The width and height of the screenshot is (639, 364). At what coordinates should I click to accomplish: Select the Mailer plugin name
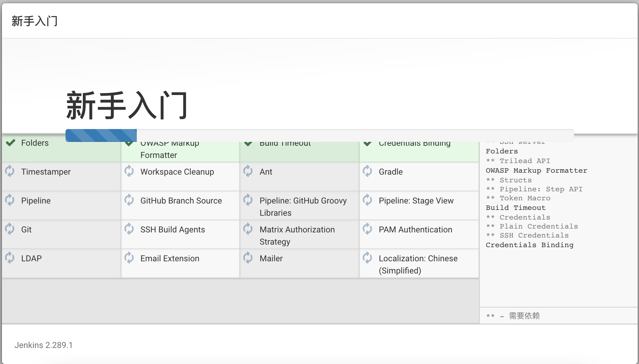point(271,258)
